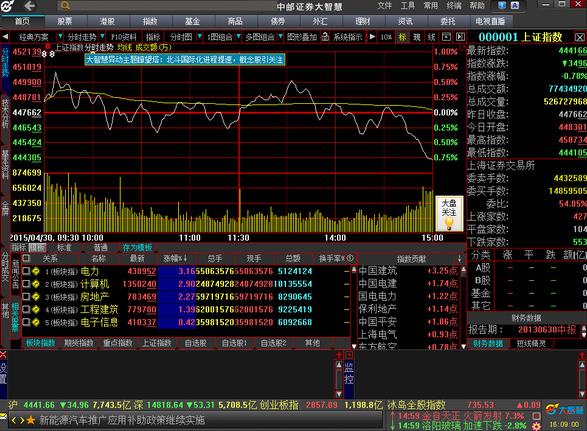Viewport: 587px width, 431px height.
Task: Click the left arrow before 经典方案
Action: tap(5, 37)
